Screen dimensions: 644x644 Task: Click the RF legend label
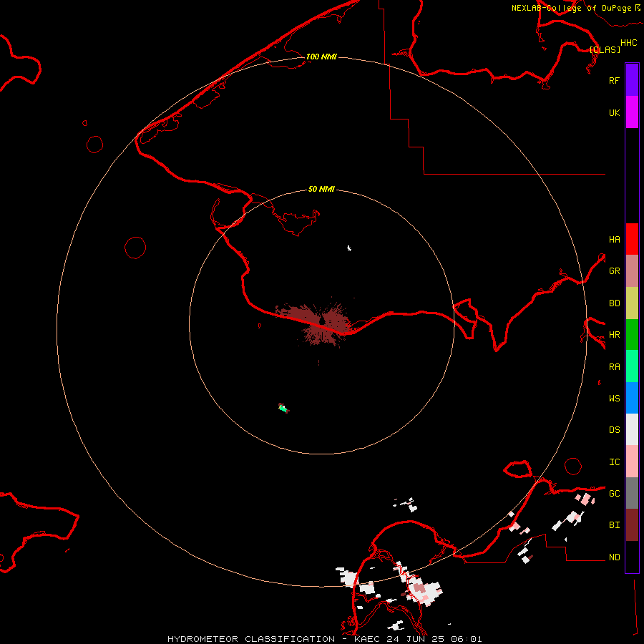[x=614, y=80]
